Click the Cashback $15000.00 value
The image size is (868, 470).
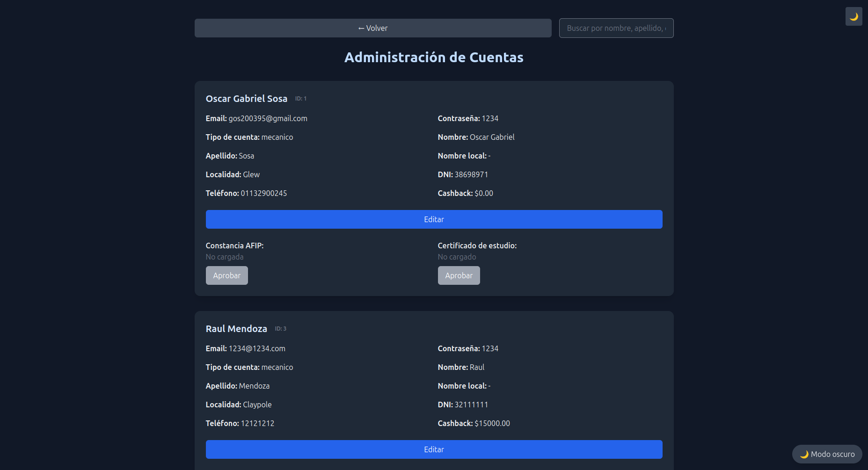tap(492, 423)
